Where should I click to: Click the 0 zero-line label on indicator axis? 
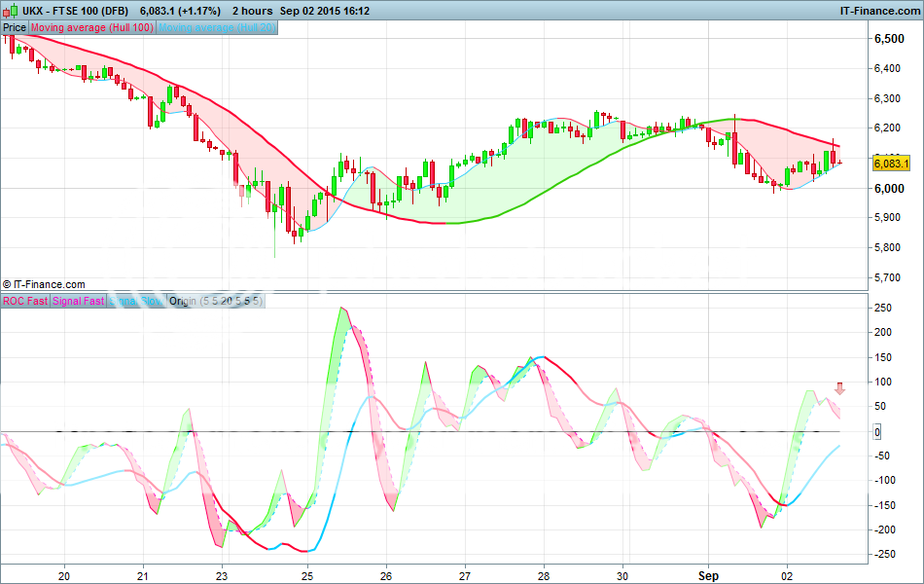pyautogui.click(x=876, y=431)
